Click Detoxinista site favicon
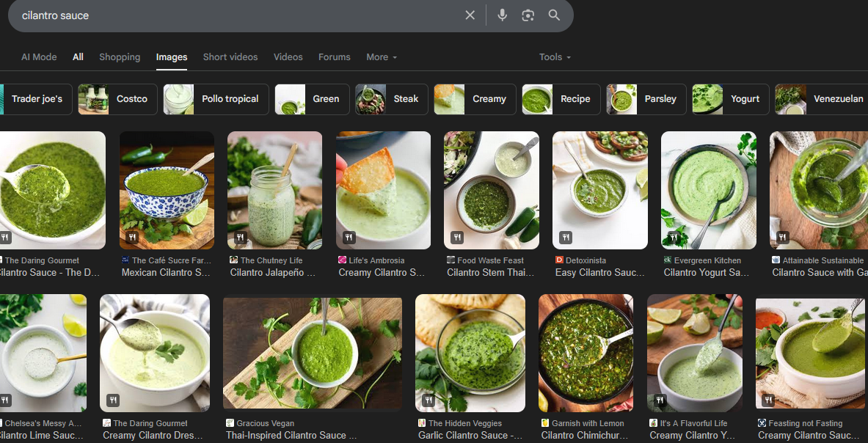 (559, 260)
